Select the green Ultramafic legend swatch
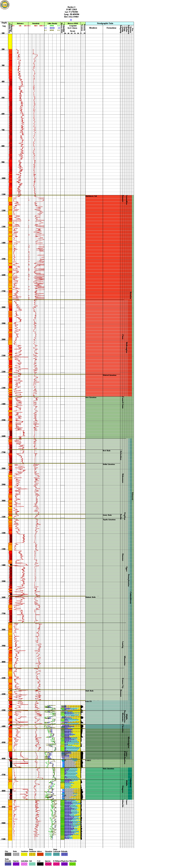This screenshot has width=174, height=868. tap(73, 864)
